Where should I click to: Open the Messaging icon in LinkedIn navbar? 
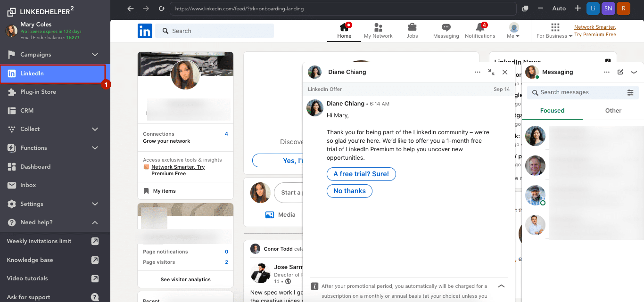click(x=446, y=29)
